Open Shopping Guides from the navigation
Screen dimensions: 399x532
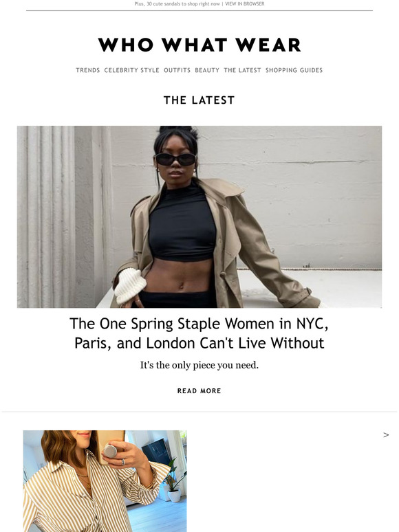click(294, 70)
